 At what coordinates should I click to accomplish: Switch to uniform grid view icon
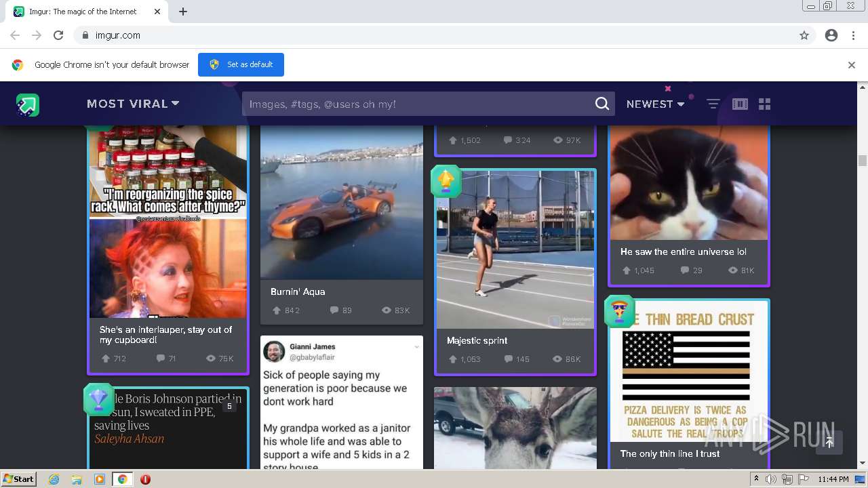click(x=765, y=104)
